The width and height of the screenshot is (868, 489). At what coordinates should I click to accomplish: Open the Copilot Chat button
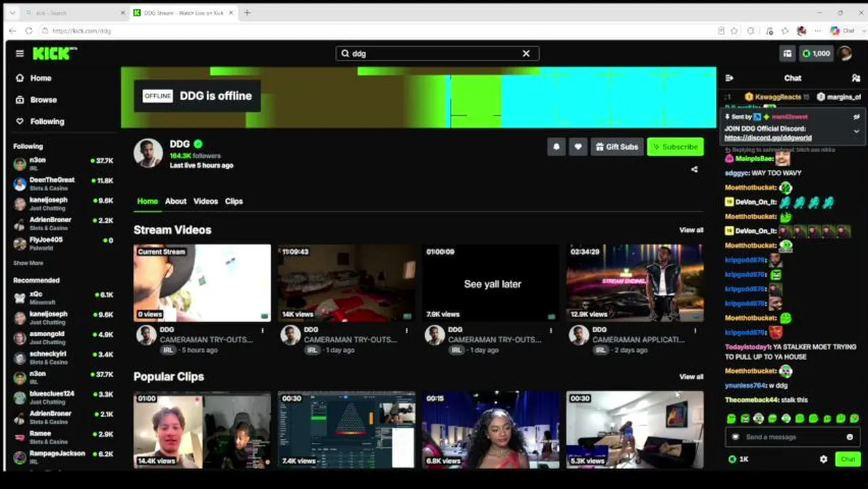tap(842, 31)
